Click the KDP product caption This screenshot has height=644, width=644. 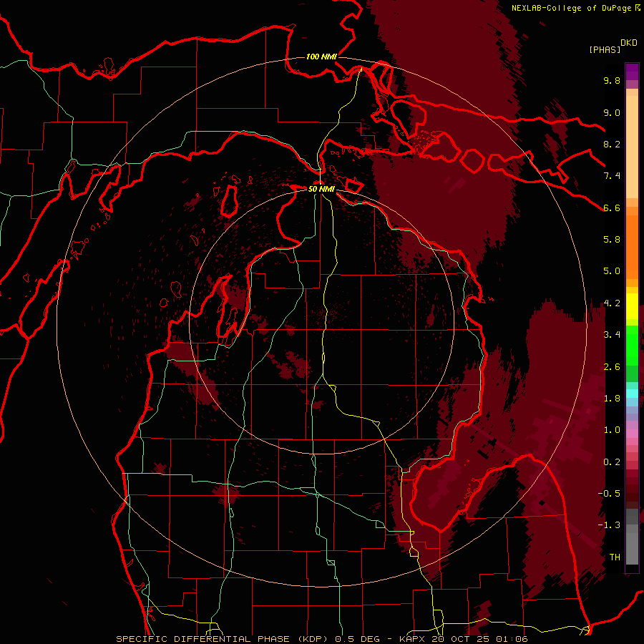tap(322, 639)
